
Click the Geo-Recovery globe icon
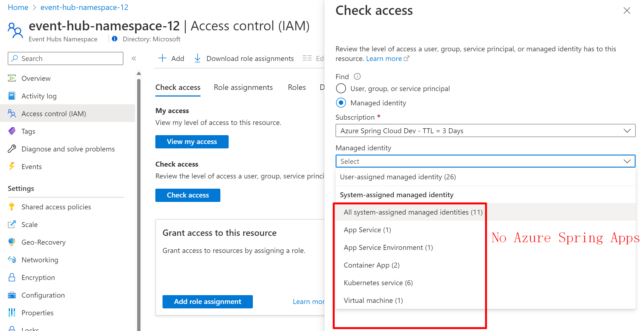[12, 242]
